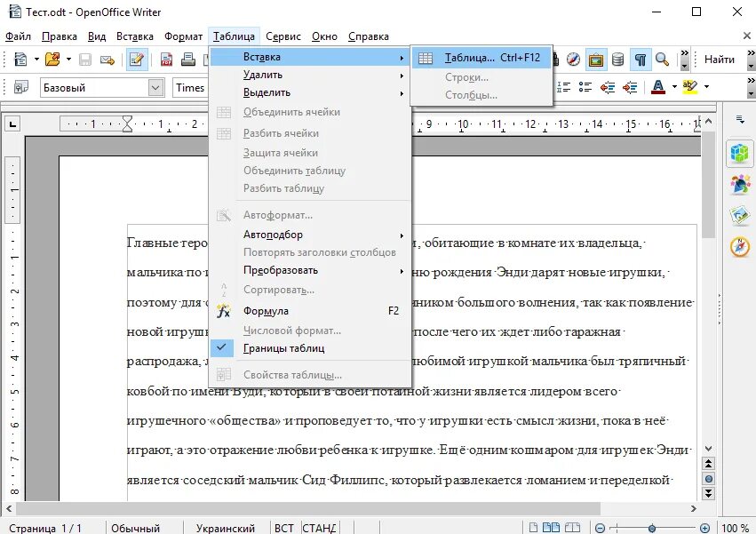Screen dimensions: 756x534
Task: Expand the Базовый paragraph style dropdown
Action: [x=155, y=88]
